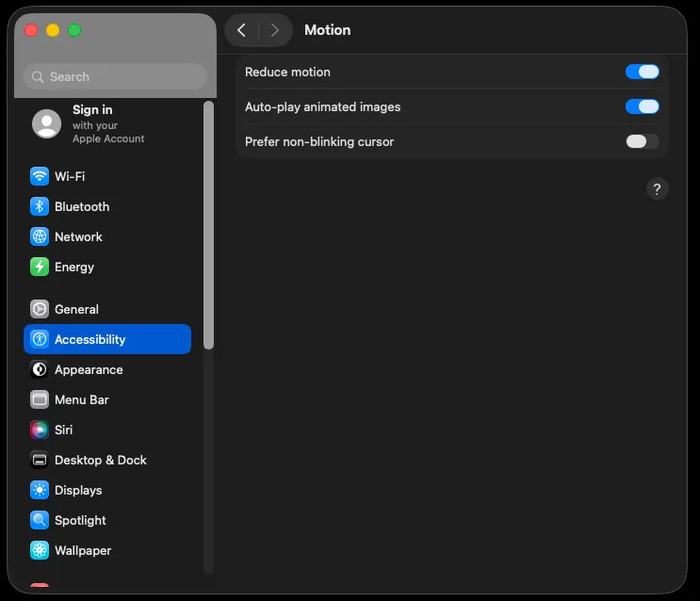The image size is (700, 601).
Task: Select the Network globe icon
Action: 39,236
